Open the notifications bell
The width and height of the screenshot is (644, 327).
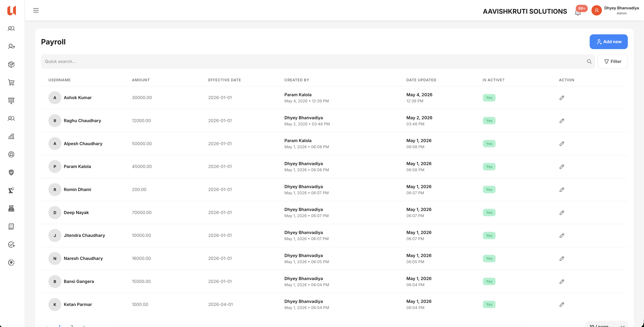[x=578, y=12]
